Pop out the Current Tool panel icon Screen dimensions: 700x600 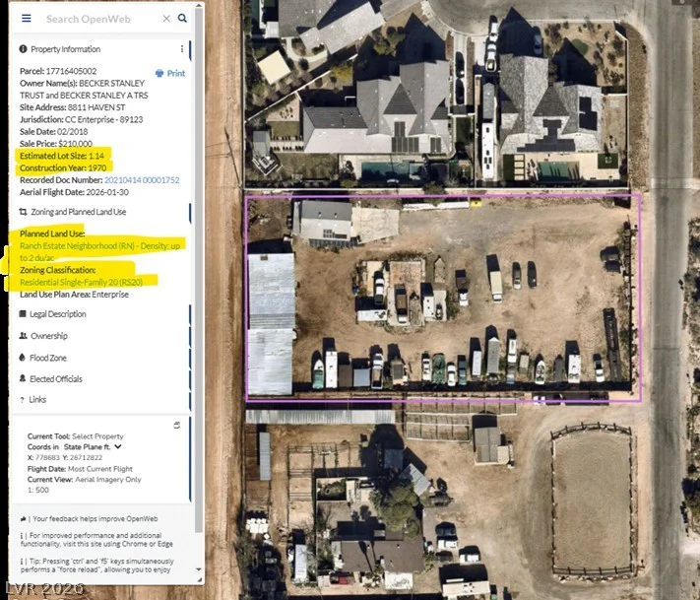[177, 426]
